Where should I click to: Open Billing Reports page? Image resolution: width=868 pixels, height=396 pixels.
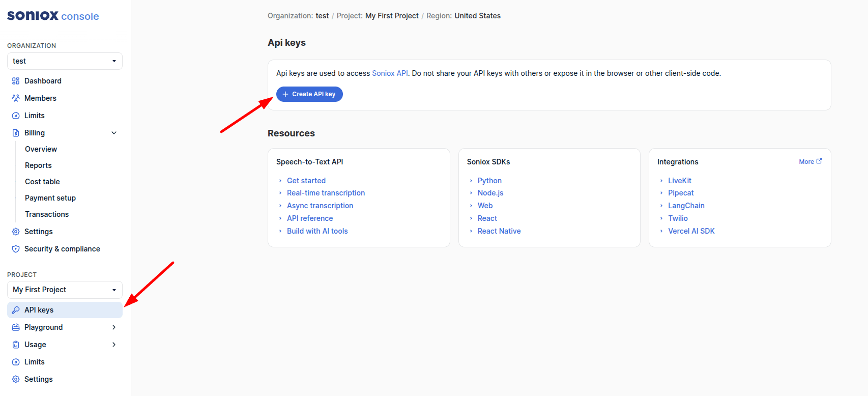(x=38, y=165)
